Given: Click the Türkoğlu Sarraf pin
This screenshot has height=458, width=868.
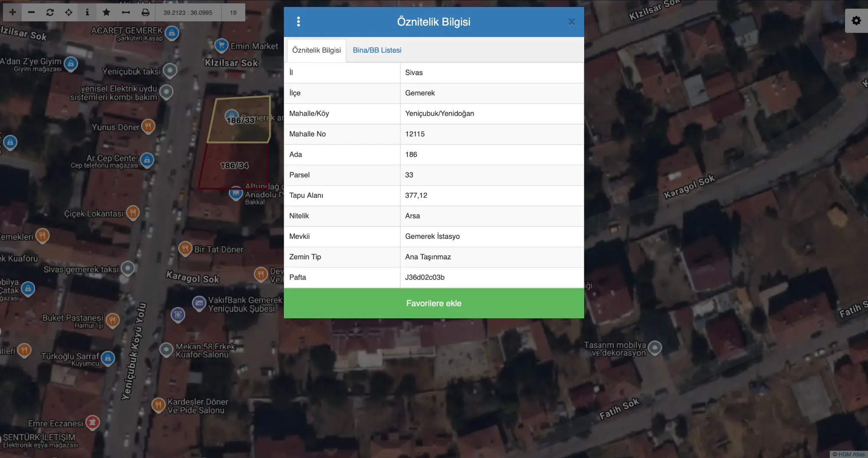Looking at the screenshot, I should coord(108,358).
